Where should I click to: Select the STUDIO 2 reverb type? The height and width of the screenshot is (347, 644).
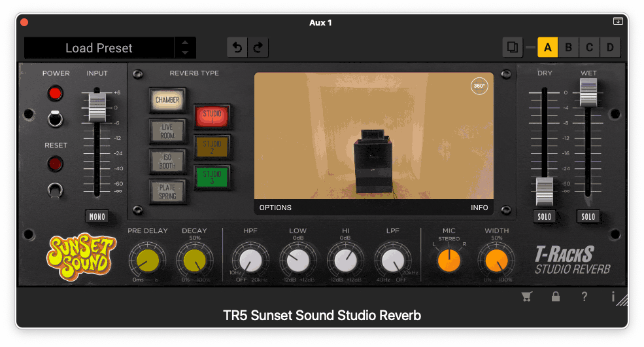212,147
